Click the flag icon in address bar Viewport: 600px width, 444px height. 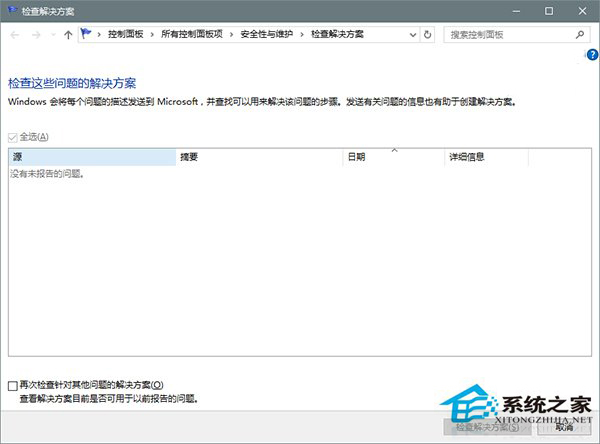click(86, 34)
